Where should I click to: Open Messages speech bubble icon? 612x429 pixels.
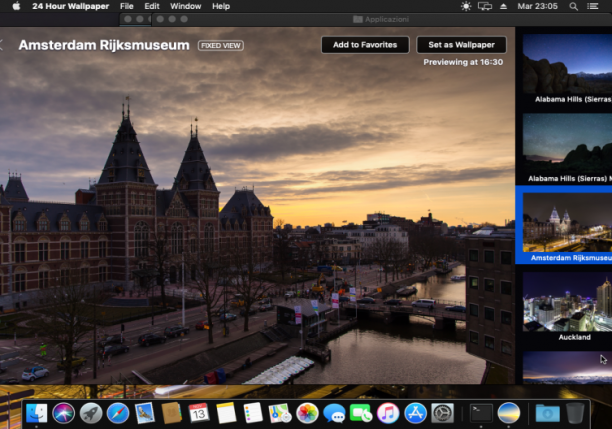pos(334,413)
